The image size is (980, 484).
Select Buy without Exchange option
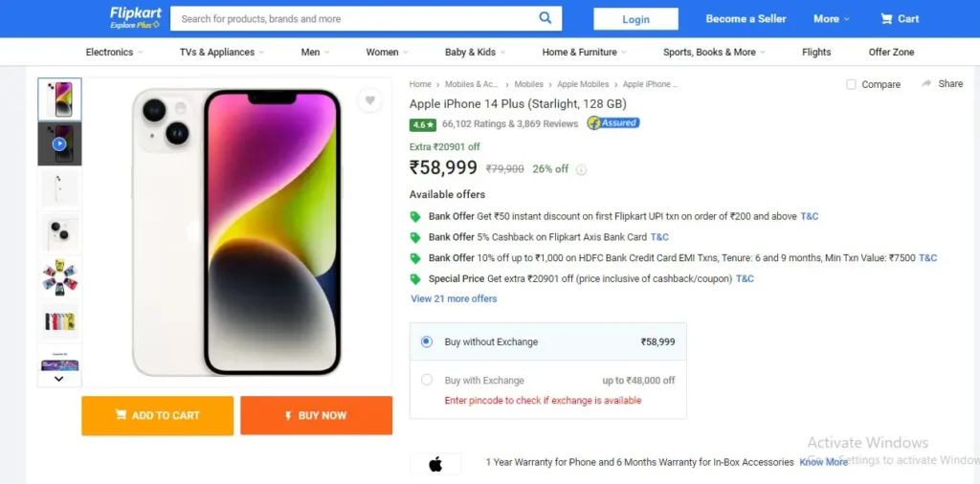426,341
